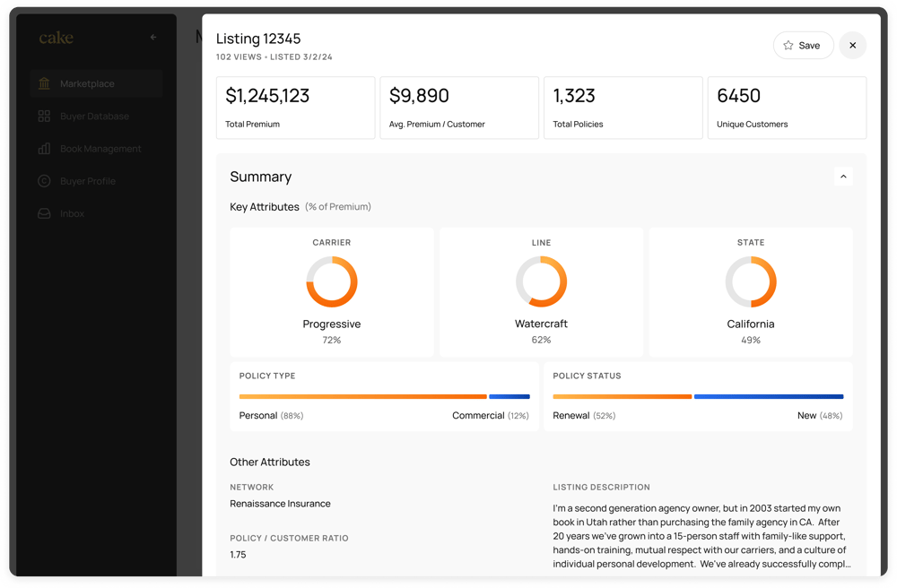897x588 pixels.
Task: Open Book Management via its bar-chart icon
Action: click(x=43, y=148)
